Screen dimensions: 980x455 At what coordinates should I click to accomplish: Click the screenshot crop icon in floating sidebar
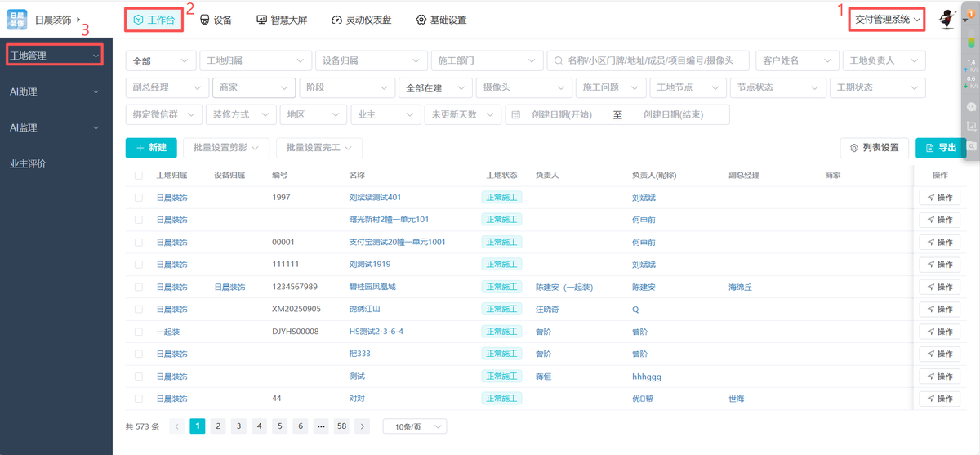[x=971, y=126]
